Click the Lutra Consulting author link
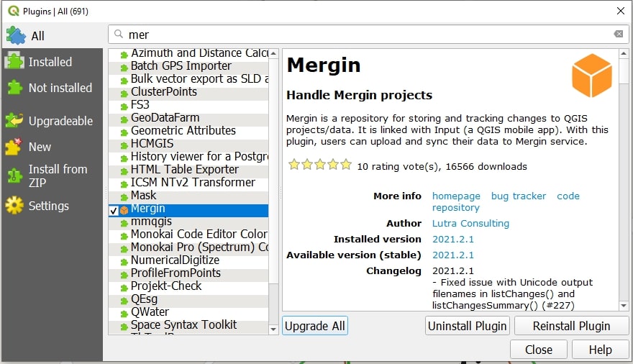This screenshot has width=633, height=364. 470,223
